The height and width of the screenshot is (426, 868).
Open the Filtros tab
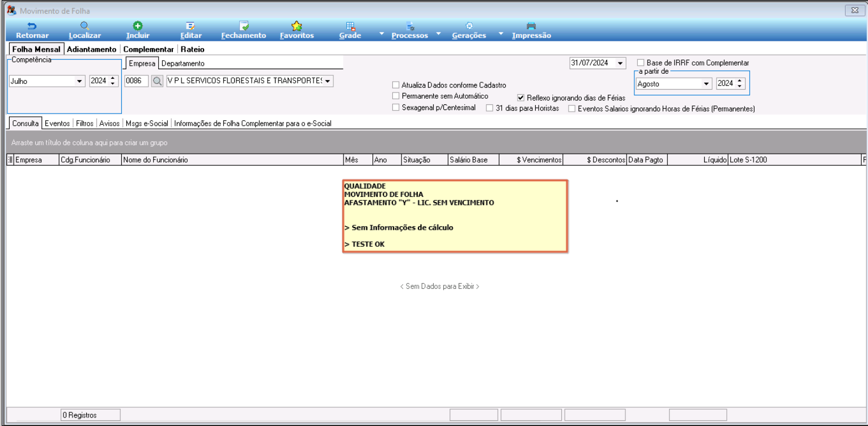(84, 123)
